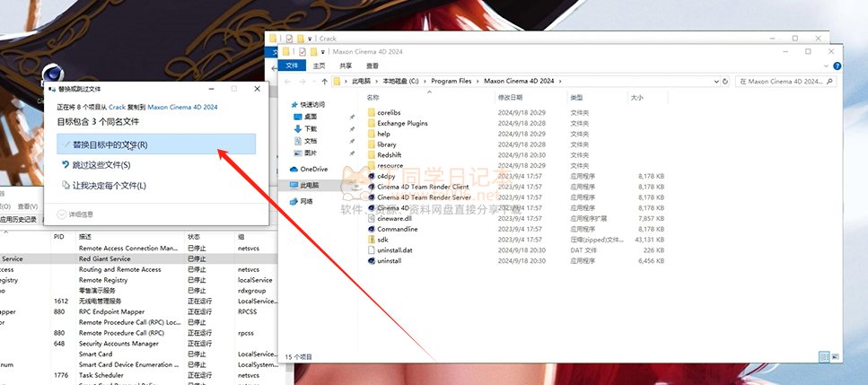The height and width of the screenshot is (385, 868).
Task: Open recent locations dropdown arrow
Action: (x=314, y=82)
